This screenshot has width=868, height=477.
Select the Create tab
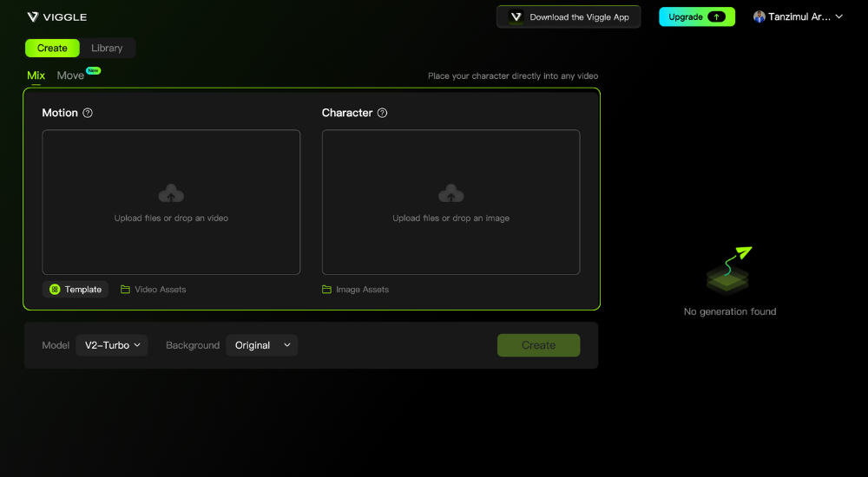(52, 49)
